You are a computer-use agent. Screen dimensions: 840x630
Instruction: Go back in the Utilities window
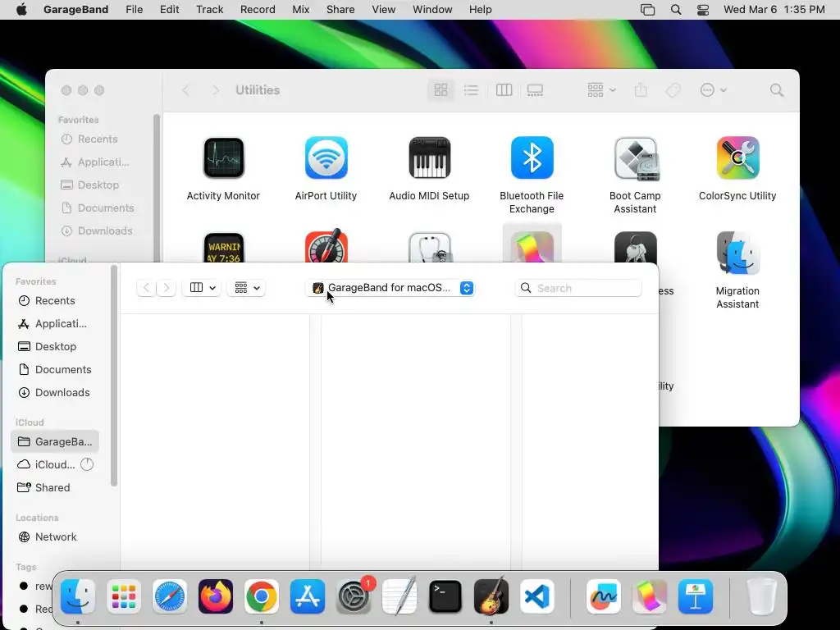point(185,90)
